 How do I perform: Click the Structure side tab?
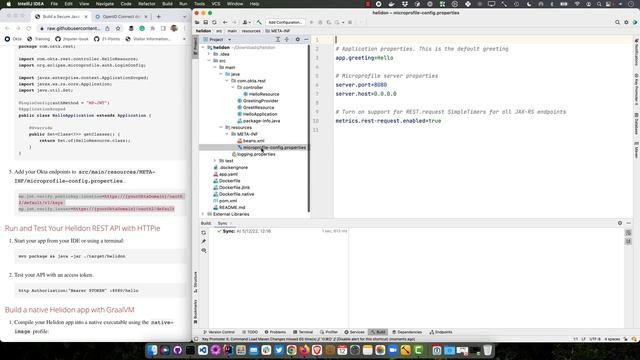coord(196,282)
